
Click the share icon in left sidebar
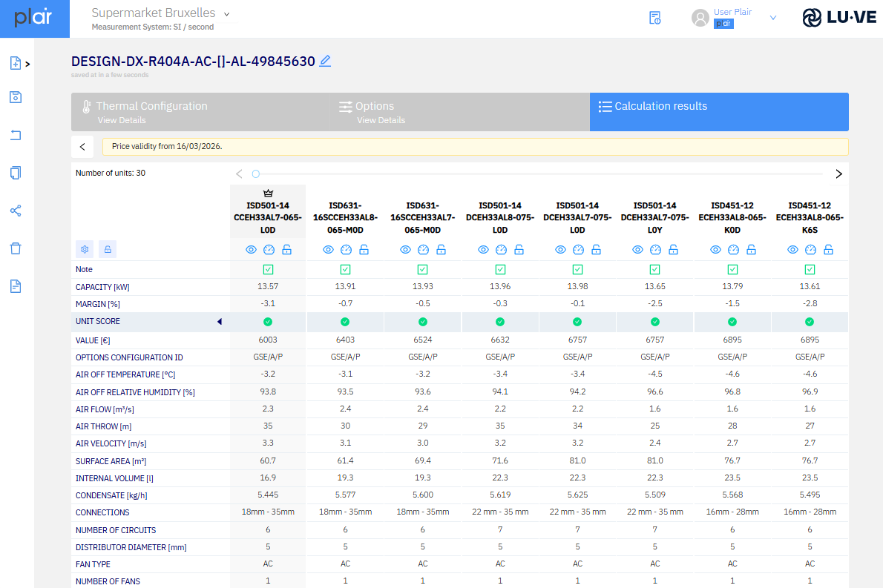(16, 211)
